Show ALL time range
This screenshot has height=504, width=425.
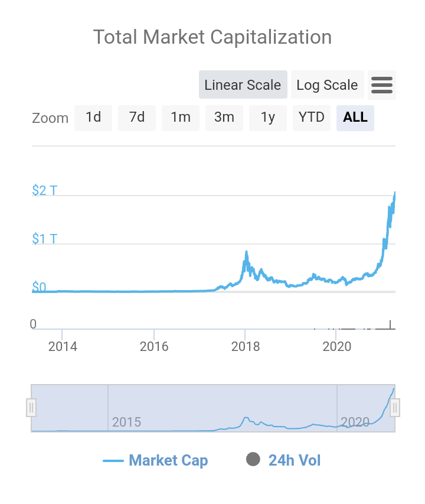355,118
